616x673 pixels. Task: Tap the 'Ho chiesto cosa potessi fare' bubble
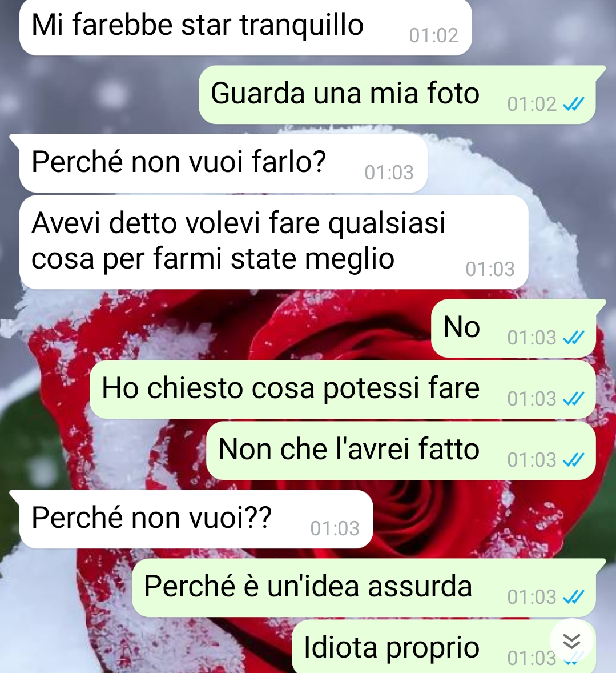[343, 390]
